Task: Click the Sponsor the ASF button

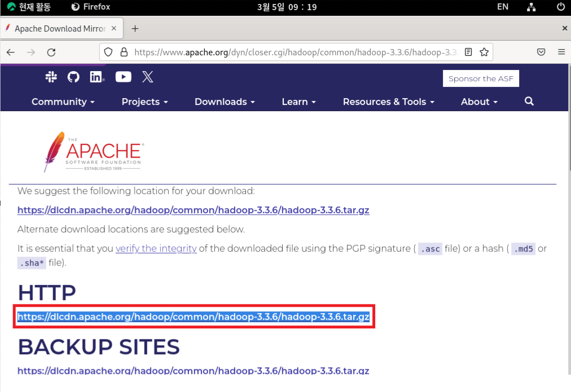Action: (x=481, y=78)
